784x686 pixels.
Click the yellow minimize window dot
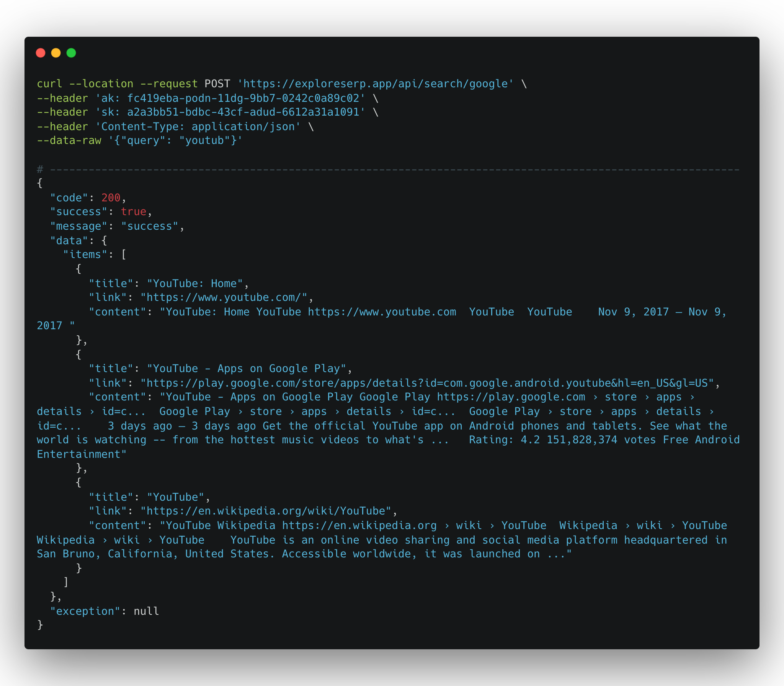(x=56, y=53)
